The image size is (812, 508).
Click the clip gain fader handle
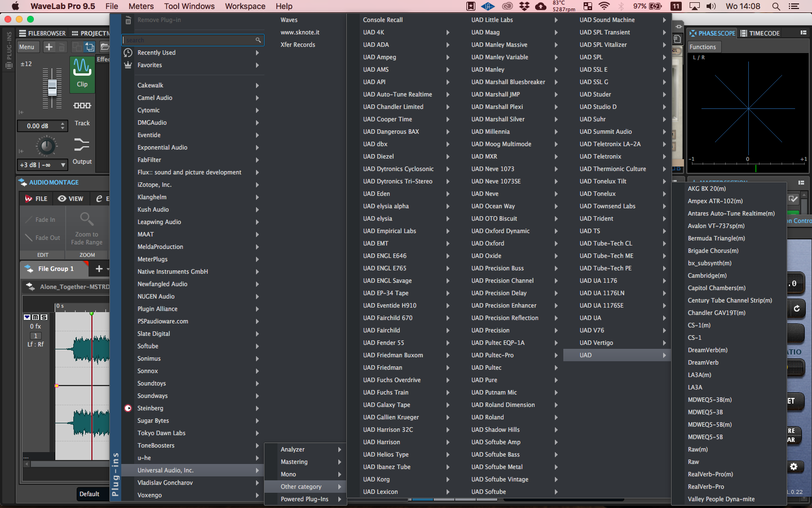[52, 87]
